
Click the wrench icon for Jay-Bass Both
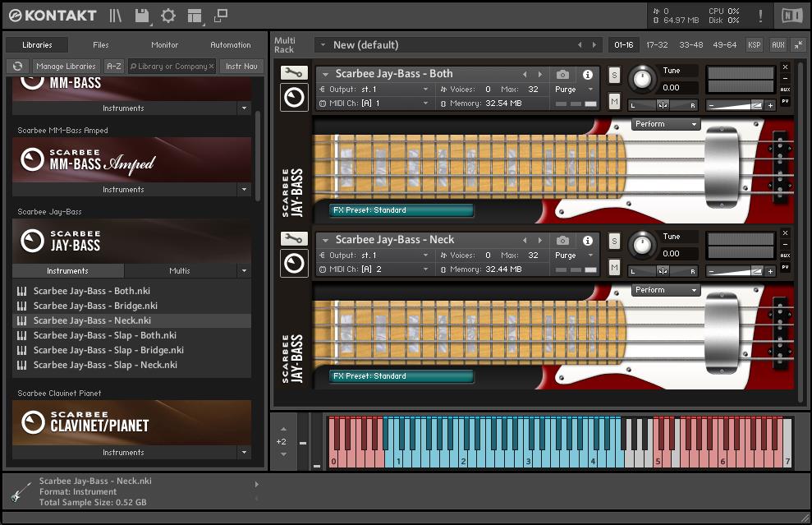coord(294,73)
